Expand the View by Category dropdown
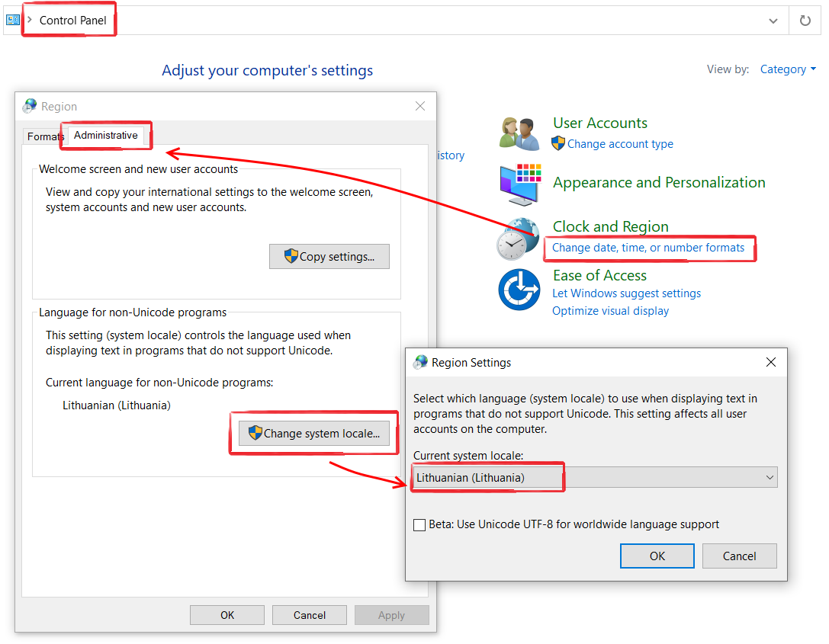 tap(788, 69)
